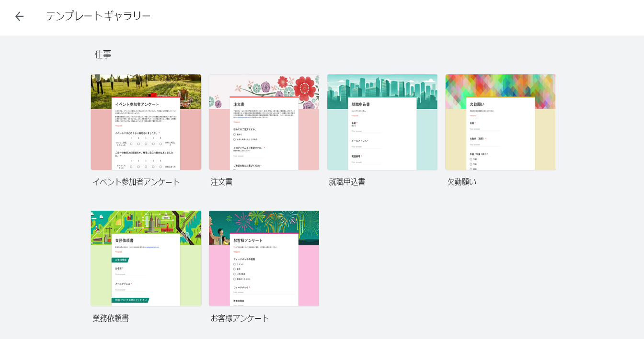The image size is (644, 339).
Task: Click the 注文書 caption below its thumbnail
Action: click(x=221, y=182)
